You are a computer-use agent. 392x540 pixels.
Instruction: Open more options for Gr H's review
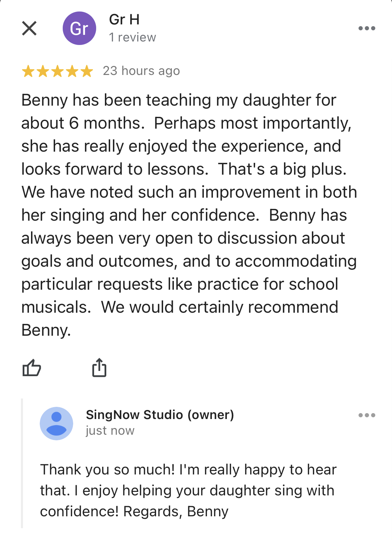(x=367, y=28)
